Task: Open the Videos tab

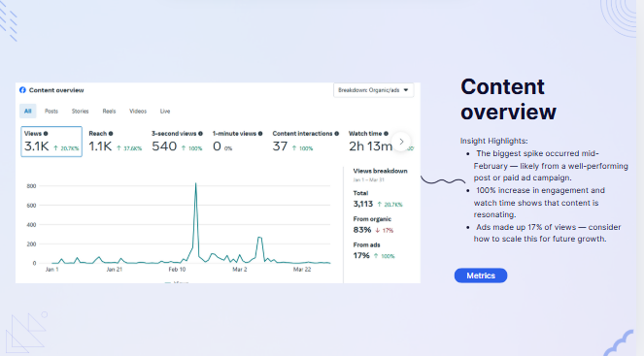Action: (x=138, y=112)
